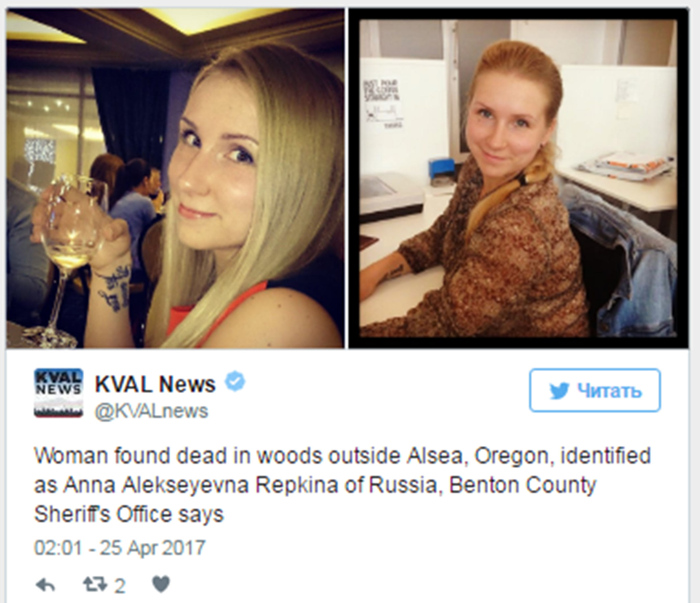Click the Twitter bird icon in follow button
The width and height of the screenshot is (700, 603).
click(559, 390)
